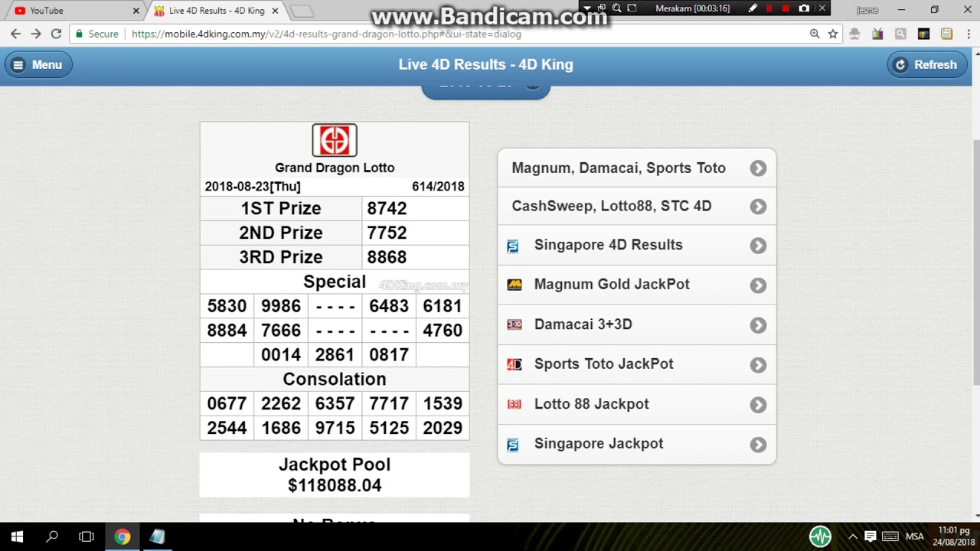The height and width of the screenshot is (551, 980).
Task: Click the Singapore 4D Results logo icon
Action: click(x=513, y=246)
